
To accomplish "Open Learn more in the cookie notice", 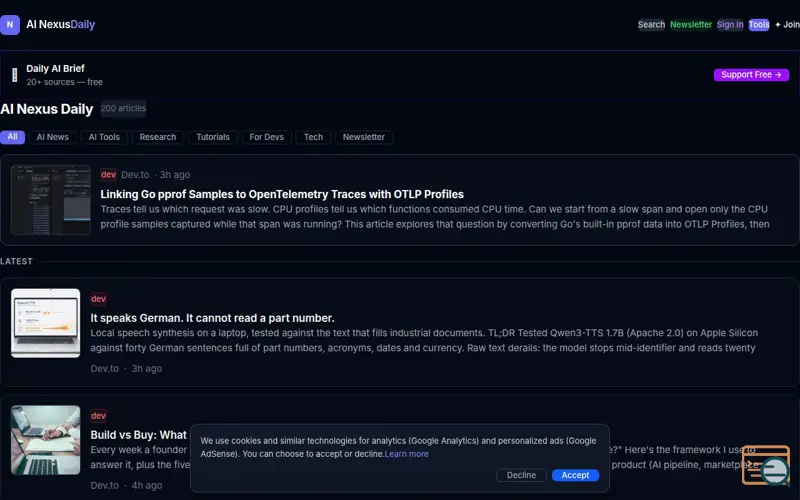I will click(x=406, y=454).
